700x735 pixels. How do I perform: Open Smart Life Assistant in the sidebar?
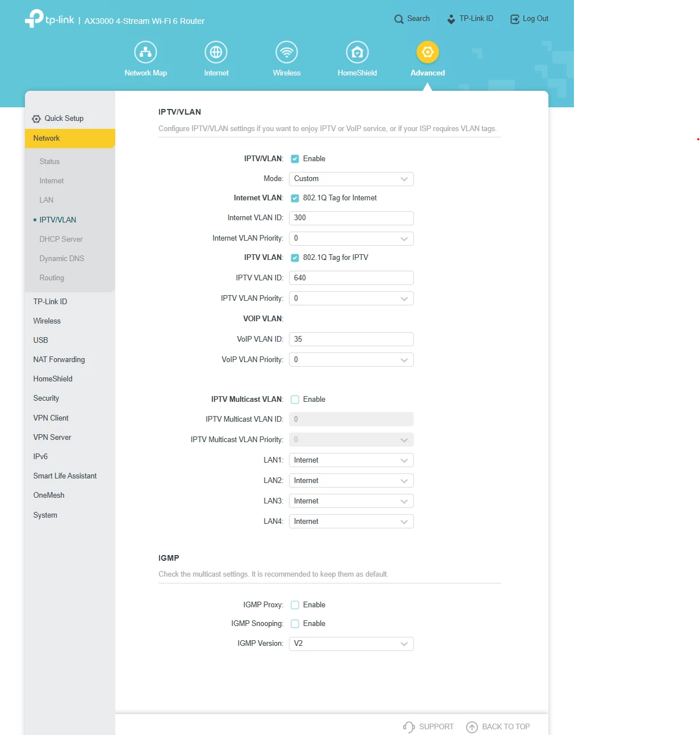pyautogui.click(x=65, y=476)
